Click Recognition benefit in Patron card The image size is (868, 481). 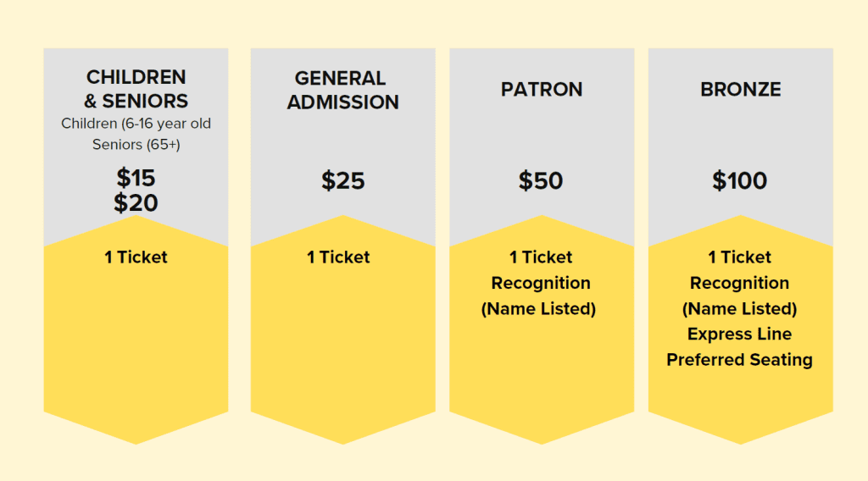[541, 283]
